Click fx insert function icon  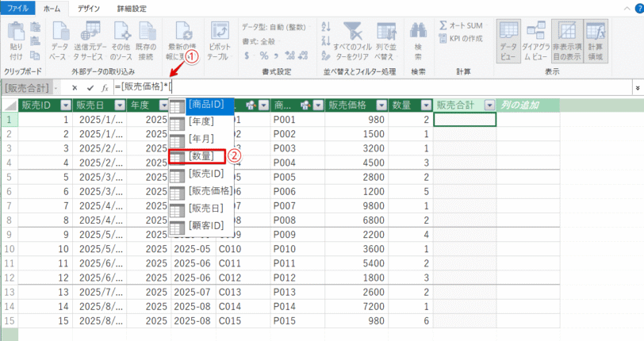tap(105, 87)
